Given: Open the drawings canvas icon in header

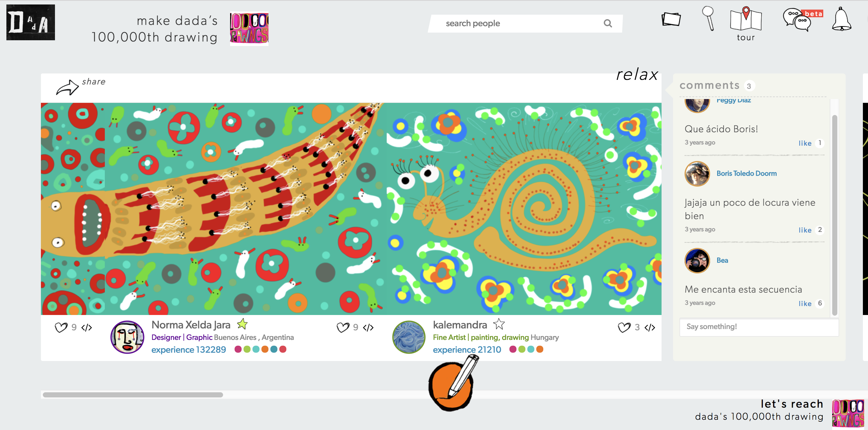Looking at the screenshot, I should 671,19.
